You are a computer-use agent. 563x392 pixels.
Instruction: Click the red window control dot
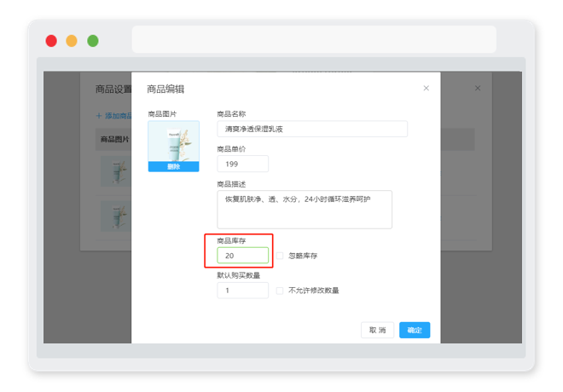(x=51, y=41)
